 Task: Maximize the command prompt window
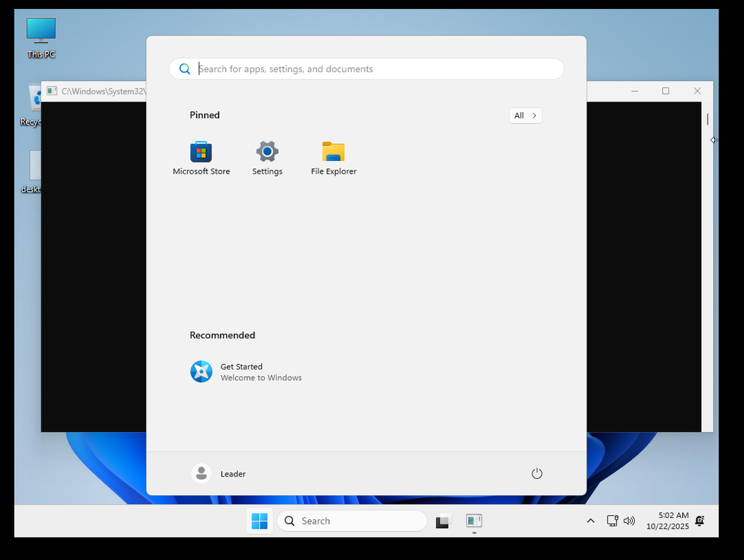[x=666, y=91]
